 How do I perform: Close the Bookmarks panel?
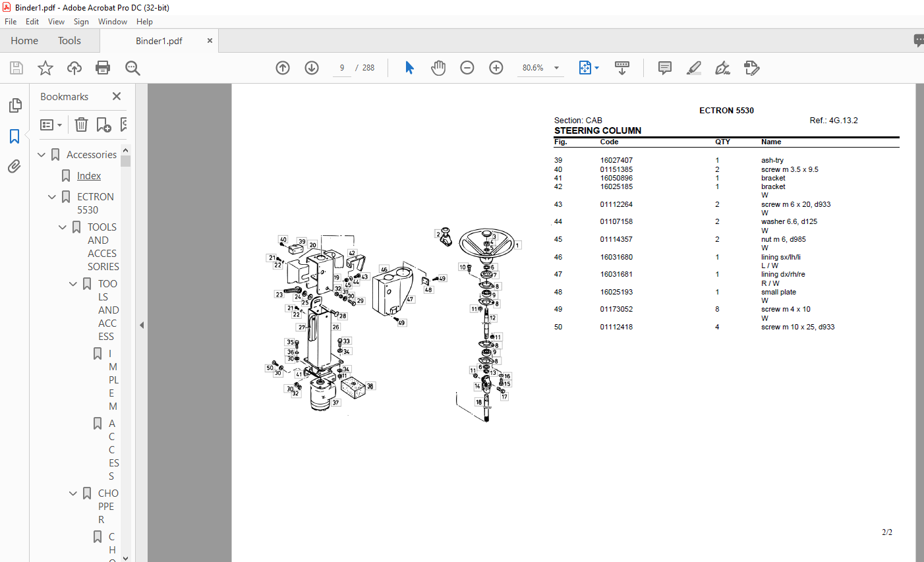(x=117, y=96)
